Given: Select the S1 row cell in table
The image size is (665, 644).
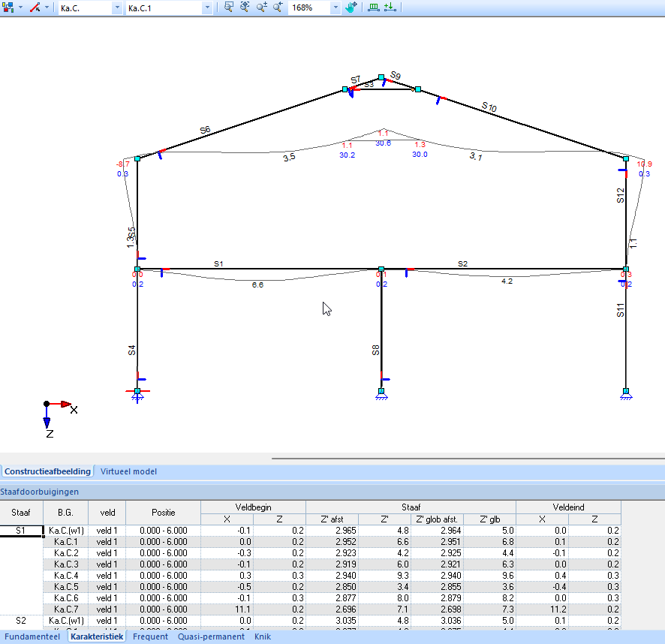Looking at the screenshot, I should click(21, 531).
